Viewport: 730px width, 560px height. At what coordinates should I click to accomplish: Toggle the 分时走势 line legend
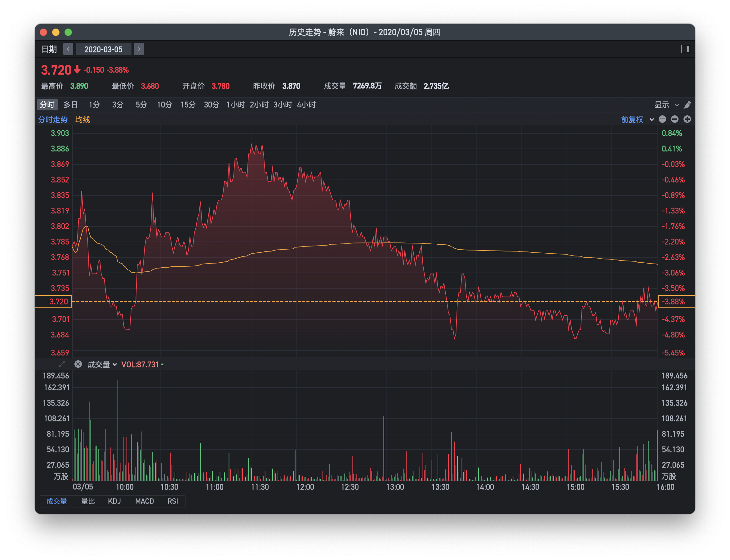[x=53, y=119]
